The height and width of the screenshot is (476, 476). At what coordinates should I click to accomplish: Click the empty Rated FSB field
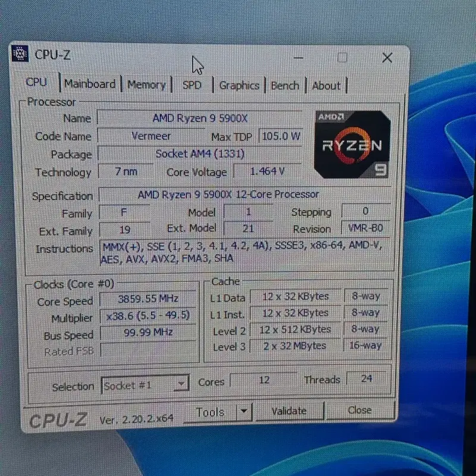pyautogui.click(x=148, y=349)
